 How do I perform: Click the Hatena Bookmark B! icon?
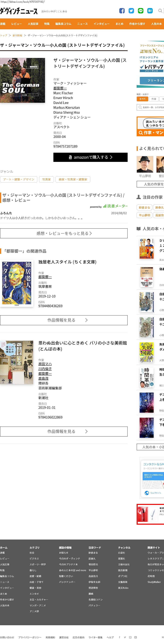coord(150,11)
